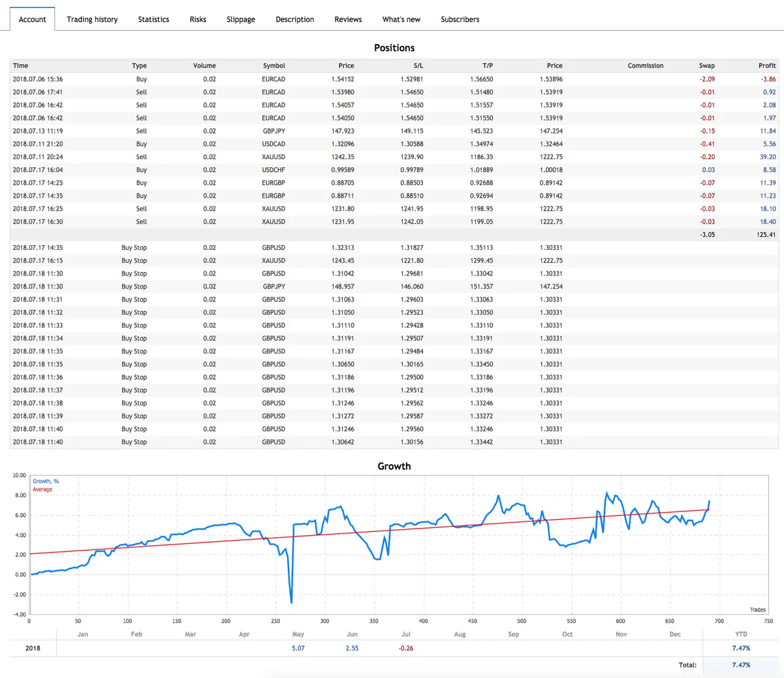
Task: Open the Risks tab
Action: tap(198, 20)
